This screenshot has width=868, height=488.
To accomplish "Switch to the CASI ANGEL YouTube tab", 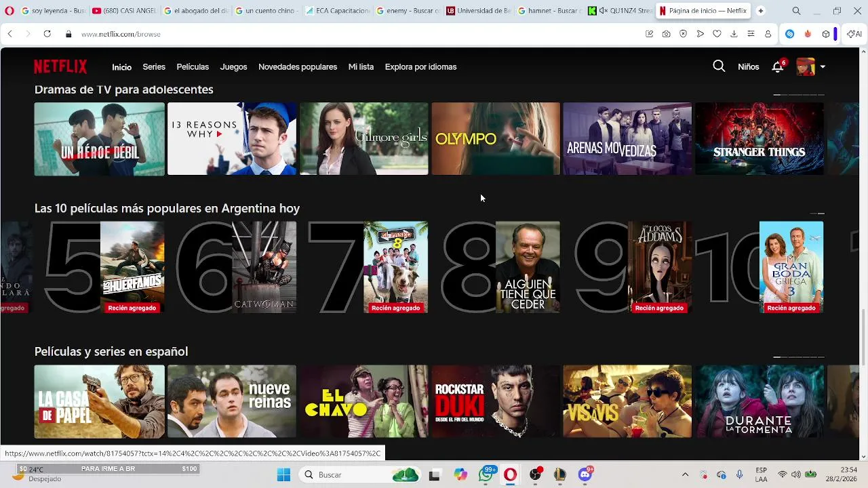I will click(x=123, y=11).
